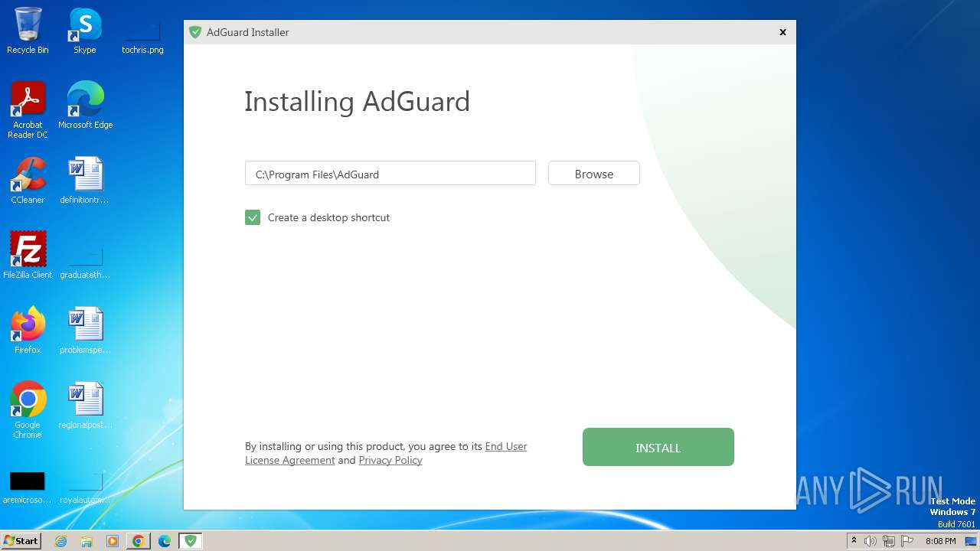
Task: Open Windows Media Player in taskbar
Action: pos(113,541)
